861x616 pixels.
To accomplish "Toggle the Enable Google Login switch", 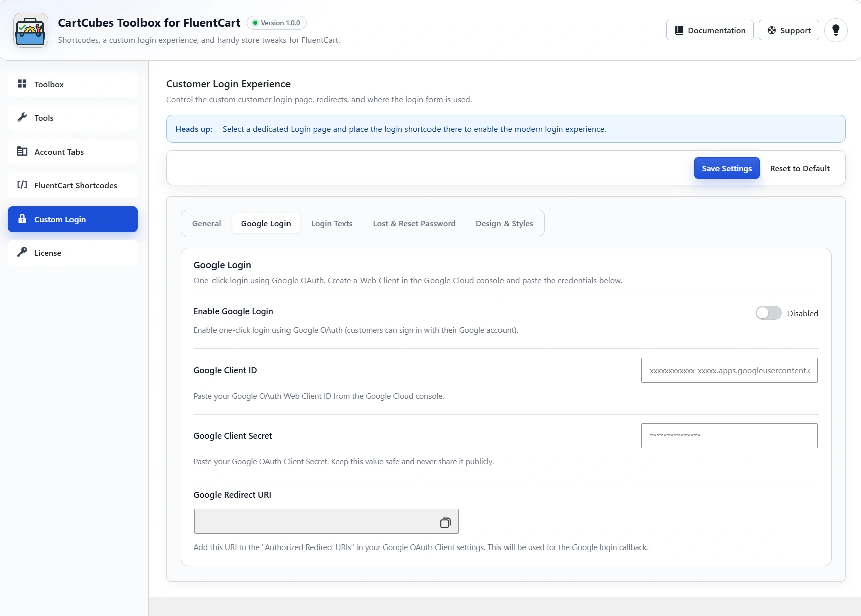I will tap(768, 313).
